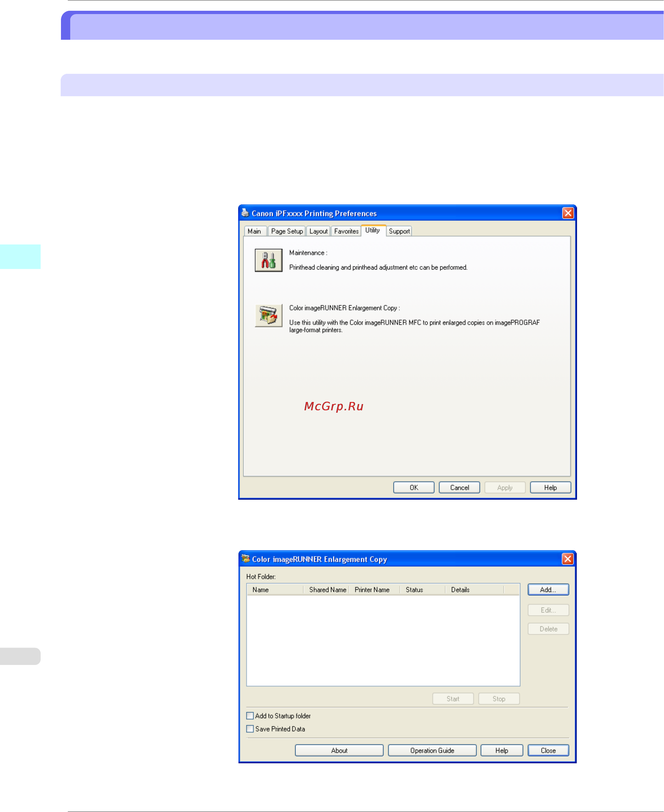Click the Delete hot folder button

[x=548, y=629]
